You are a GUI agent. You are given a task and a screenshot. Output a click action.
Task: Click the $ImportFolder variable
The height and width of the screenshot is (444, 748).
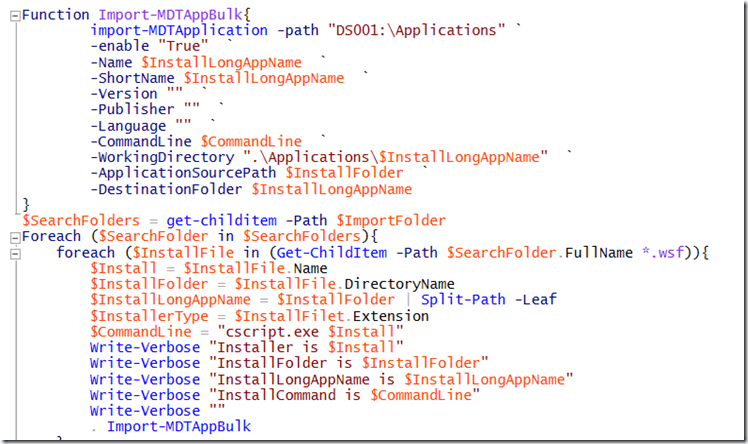(392, 220)
